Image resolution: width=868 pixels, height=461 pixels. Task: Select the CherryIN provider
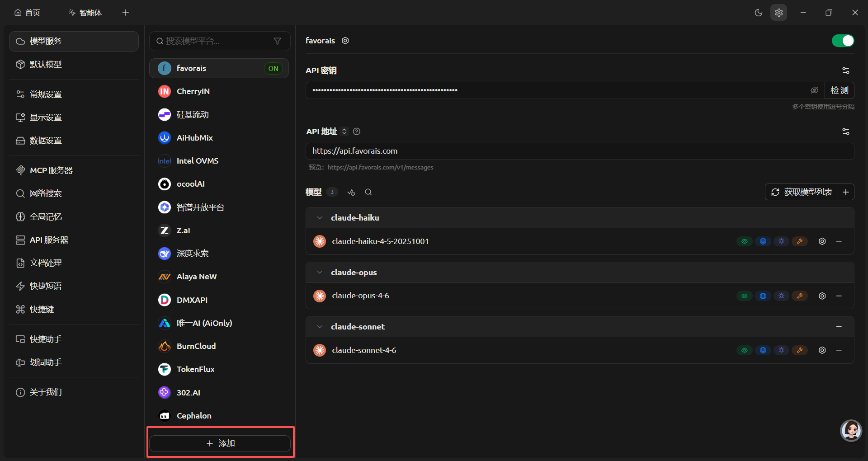coord(219,91)
